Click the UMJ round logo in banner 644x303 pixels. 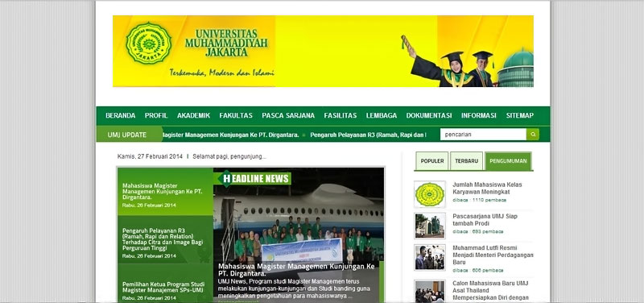pyautogui.click(x=148, y=44)
